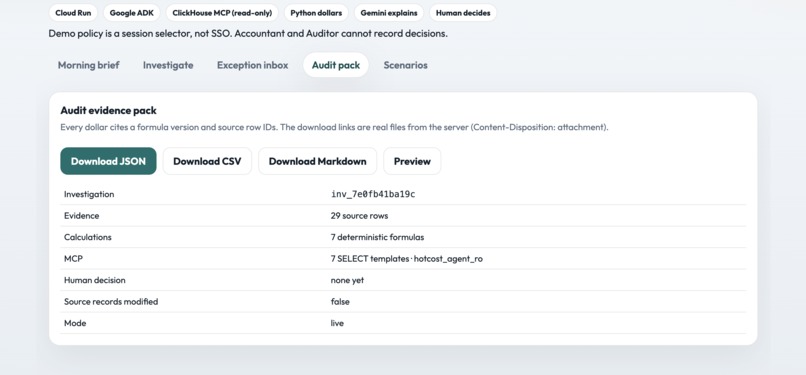Image resolution: width=806 pixels, height=375 pixels.
Task: Switch to the Investigate tab
Action: (x=168, y=65)
